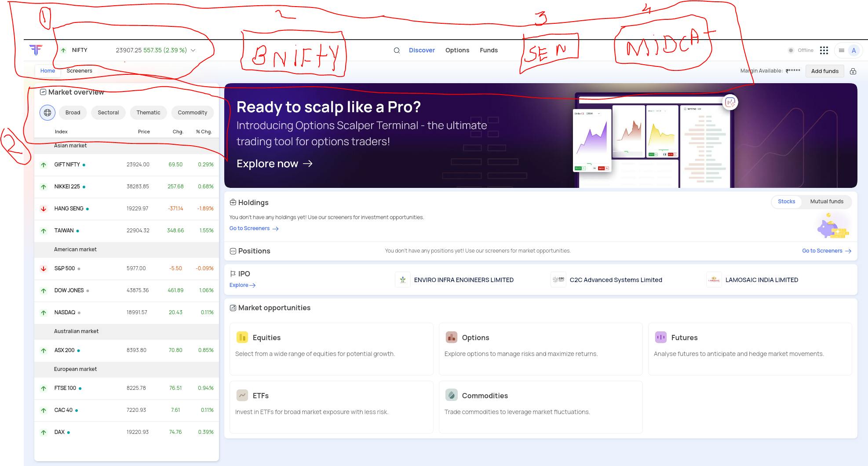This screenshot has height=466, width=868.
Task: Sort by the Price column header
Action: pos(144,132)
